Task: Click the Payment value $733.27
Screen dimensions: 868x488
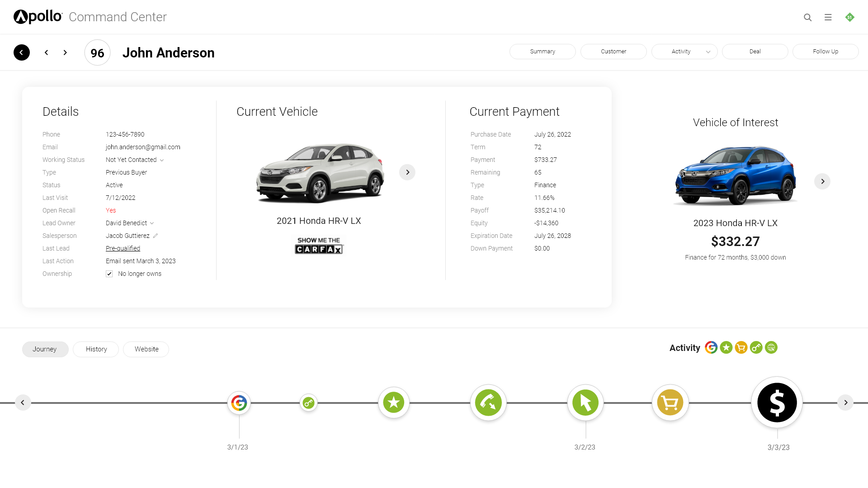Action: [x=546, y=160]
